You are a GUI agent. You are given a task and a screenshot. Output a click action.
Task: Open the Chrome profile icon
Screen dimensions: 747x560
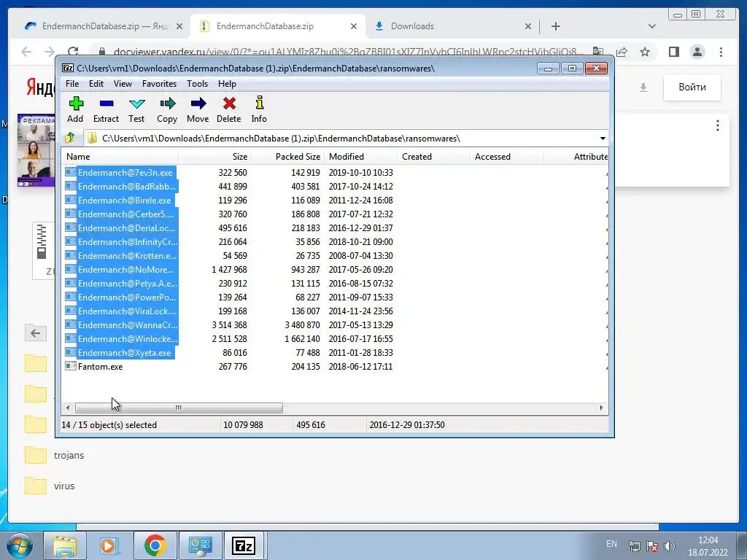coord(697,52)
